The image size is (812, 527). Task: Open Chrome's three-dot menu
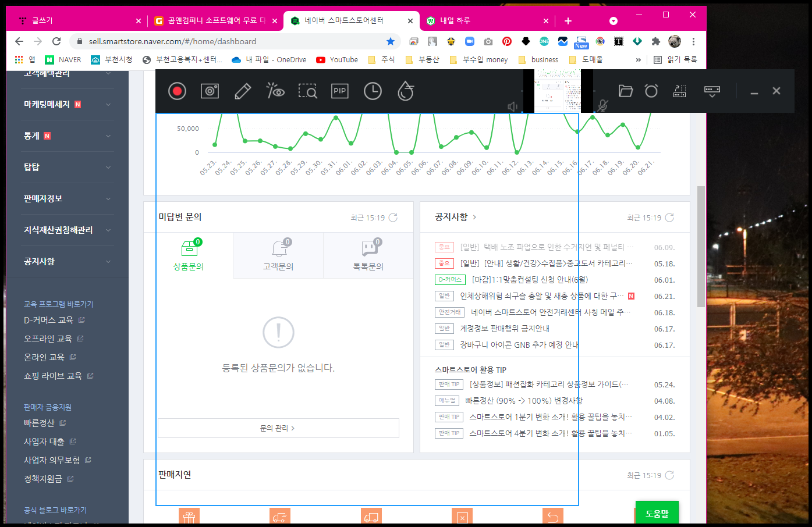(x=693, y=41)
